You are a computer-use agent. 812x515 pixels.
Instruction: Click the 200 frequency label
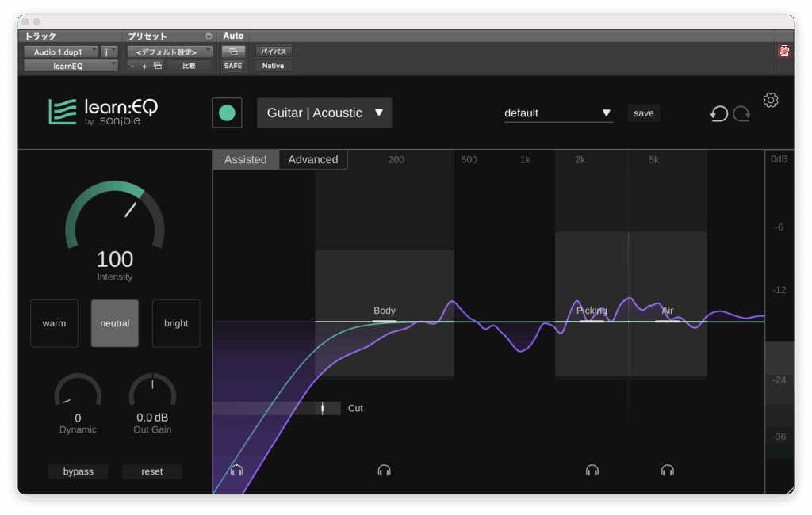tap(396, 160)
